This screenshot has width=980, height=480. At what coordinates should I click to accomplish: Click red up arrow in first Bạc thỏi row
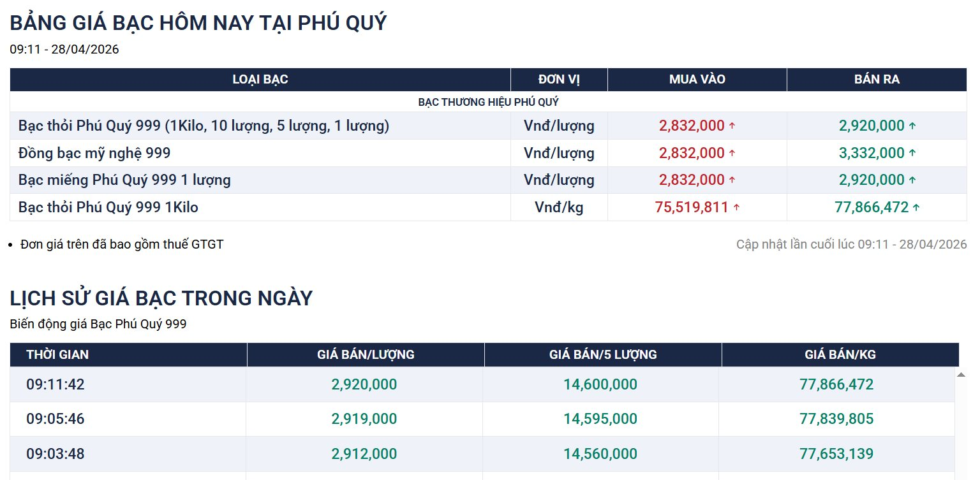(732, 126)
